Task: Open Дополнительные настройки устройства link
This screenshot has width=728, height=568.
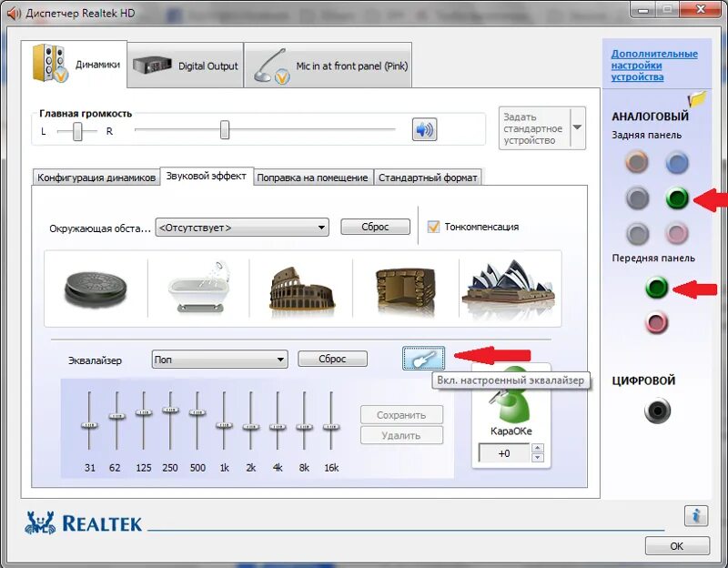Action: (654, 65)
